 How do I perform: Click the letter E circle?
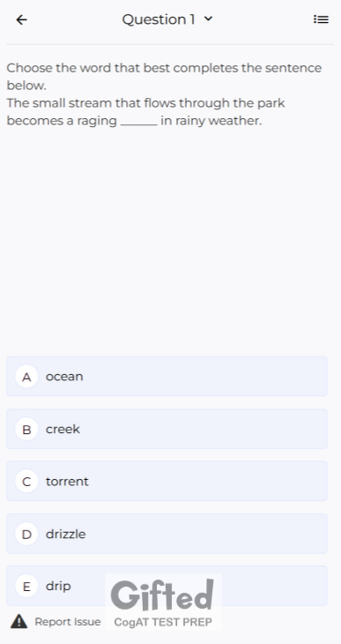[x=26, y=586]
